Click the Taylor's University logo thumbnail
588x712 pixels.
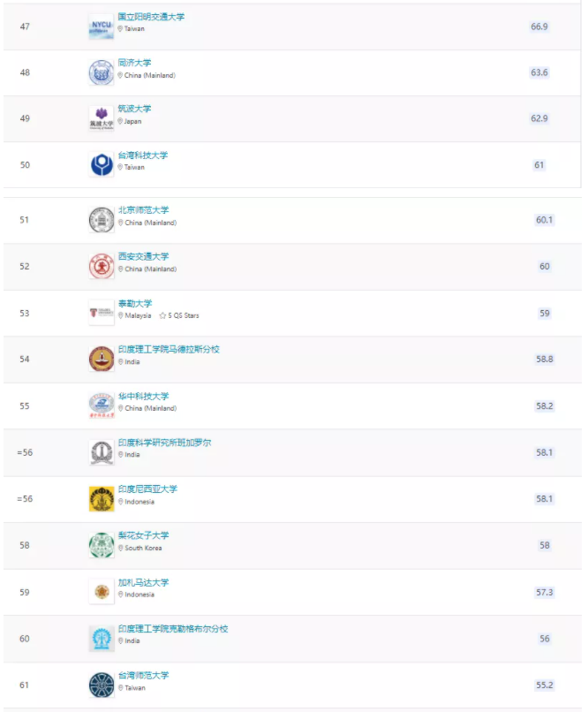102,313
